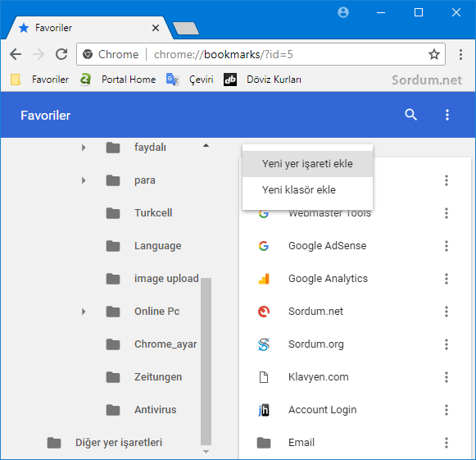Click the Sordum.net favicon
Screen dimensions: 476x460
[264, 312]
